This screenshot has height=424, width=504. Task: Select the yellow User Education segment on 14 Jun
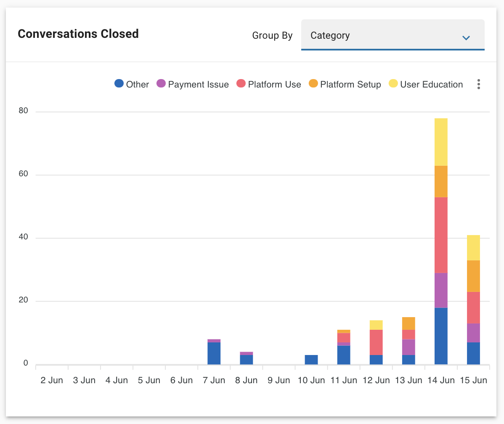coord(441,142)
